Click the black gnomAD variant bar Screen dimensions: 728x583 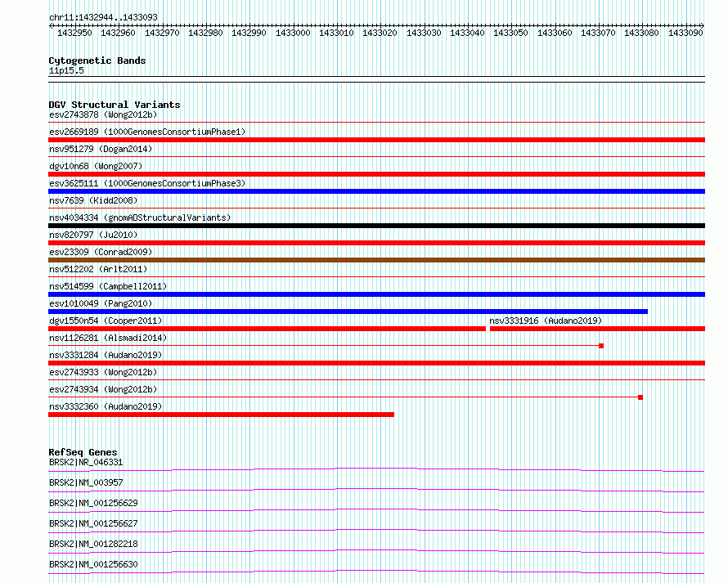coord(376,226)
